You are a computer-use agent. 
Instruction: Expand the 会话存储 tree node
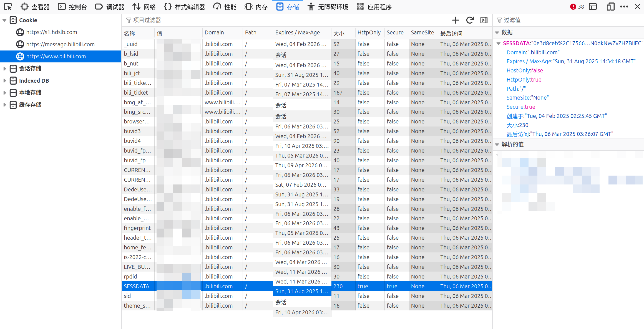[x=4, y=69]
